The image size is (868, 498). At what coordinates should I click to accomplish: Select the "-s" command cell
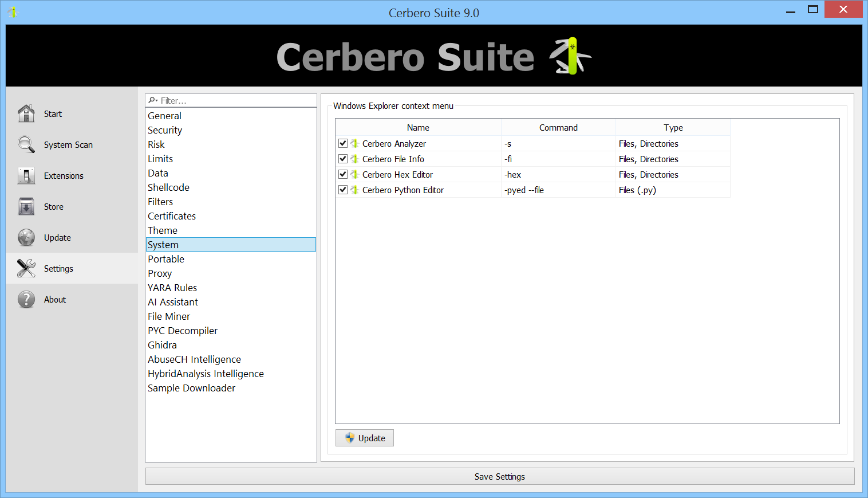558,143
